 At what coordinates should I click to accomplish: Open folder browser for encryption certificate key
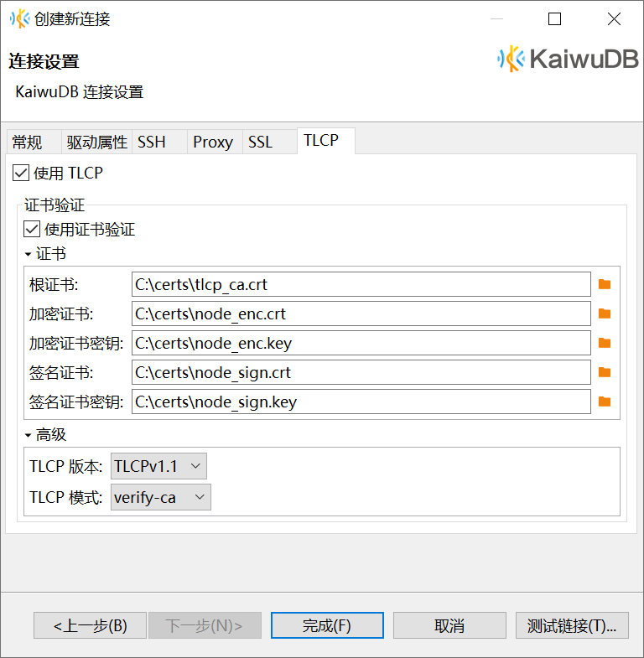pyautogui.click(x=605, y=343)
